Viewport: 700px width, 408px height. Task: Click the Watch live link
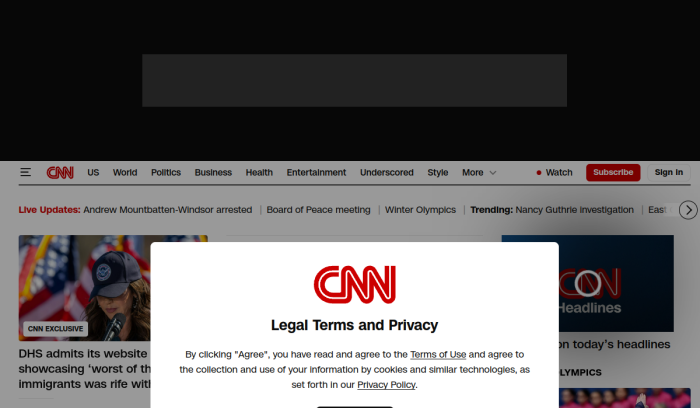pyautogui.click(x=554, y=172)
